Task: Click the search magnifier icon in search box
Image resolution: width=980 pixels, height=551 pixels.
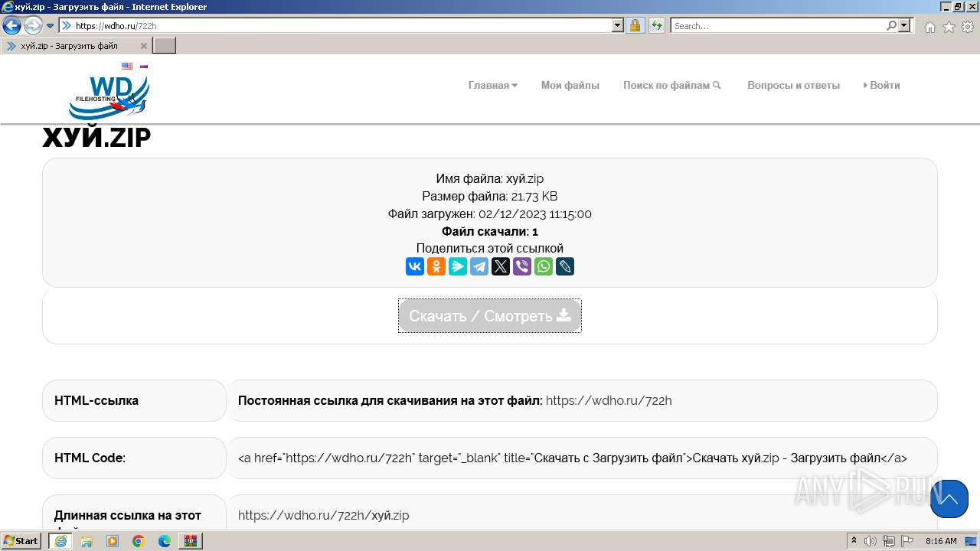Action: [x=891, y=26]
